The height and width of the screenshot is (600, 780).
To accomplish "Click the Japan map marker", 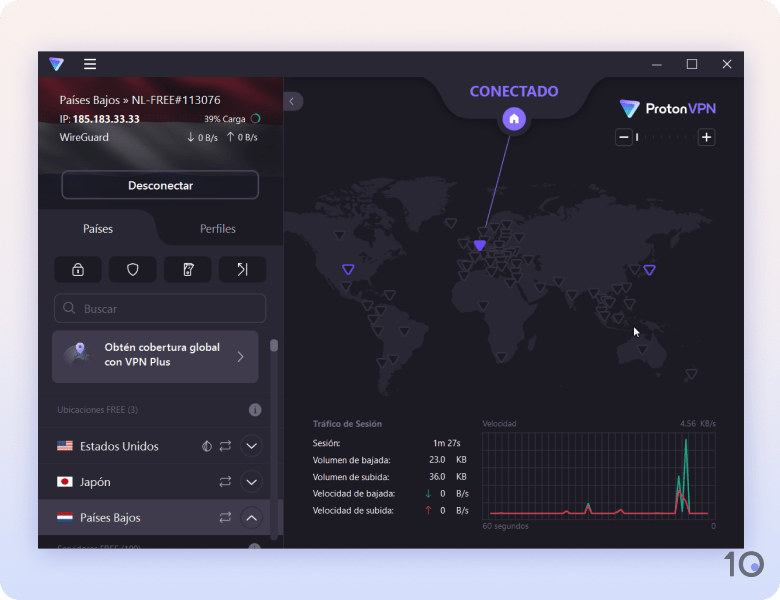I will (649, 270).
